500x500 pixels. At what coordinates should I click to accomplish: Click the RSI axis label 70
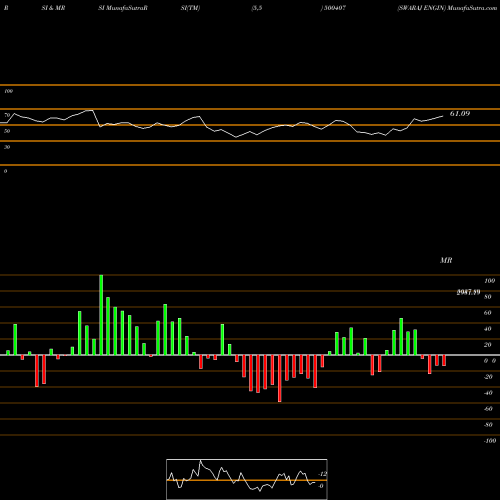7,115
